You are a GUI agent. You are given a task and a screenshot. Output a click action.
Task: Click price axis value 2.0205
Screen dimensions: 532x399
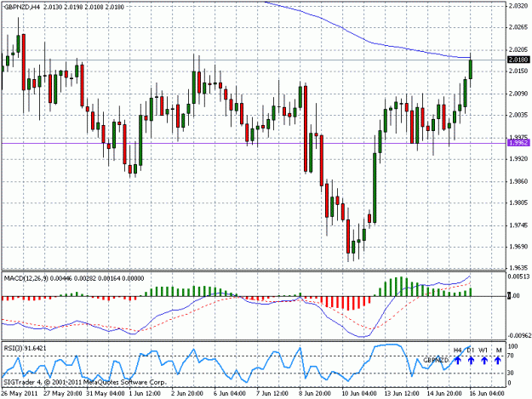click(518, 50)
